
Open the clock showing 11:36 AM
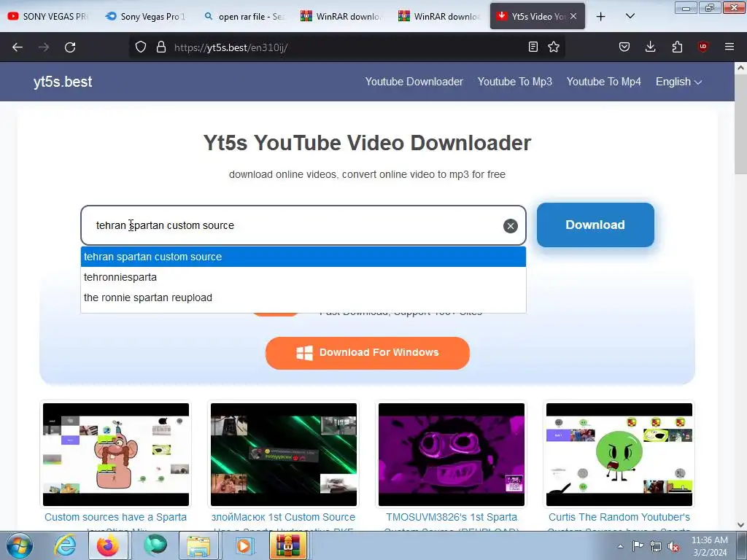709,546
